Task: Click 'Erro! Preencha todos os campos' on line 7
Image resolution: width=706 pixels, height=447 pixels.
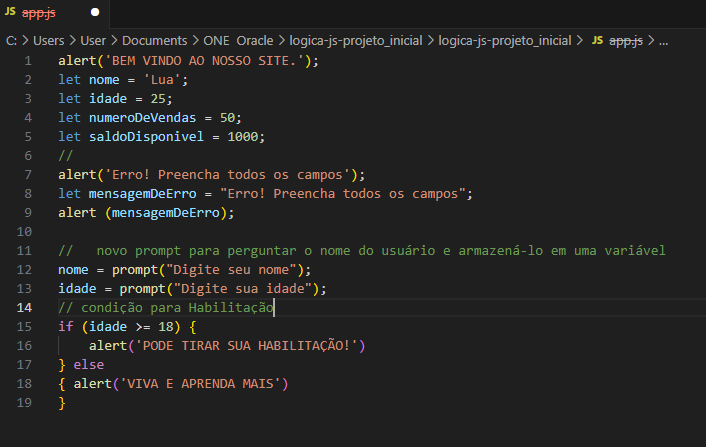Action: pos(227,175)
